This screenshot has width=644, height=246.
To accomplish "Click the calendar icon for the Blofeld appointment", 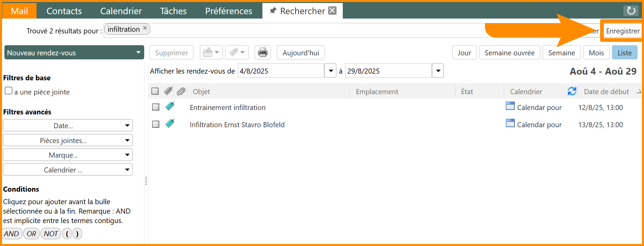I will pos(510,124).
